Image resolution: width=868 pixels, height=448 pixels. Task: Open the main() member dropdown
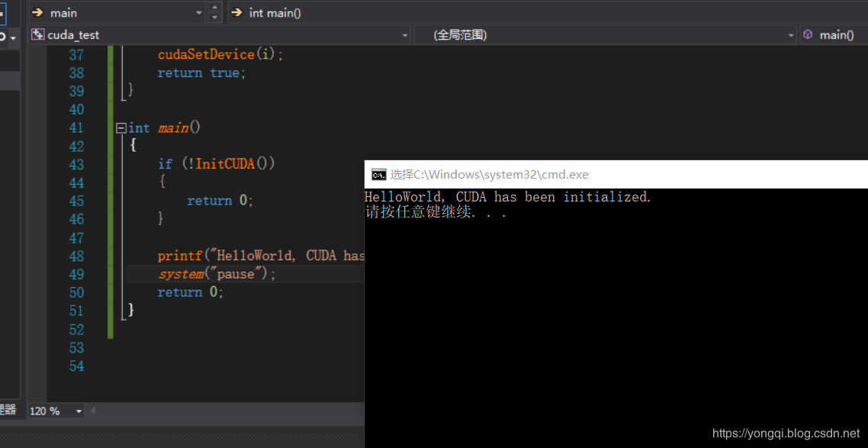tap(834, 35)
